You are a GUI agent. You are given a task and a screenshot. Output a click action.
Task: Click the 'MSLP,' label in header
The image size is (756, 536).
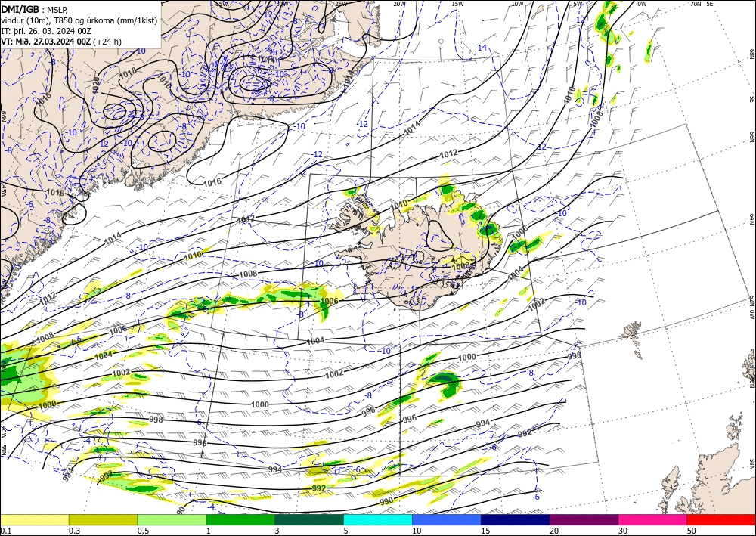click(58, 10)
